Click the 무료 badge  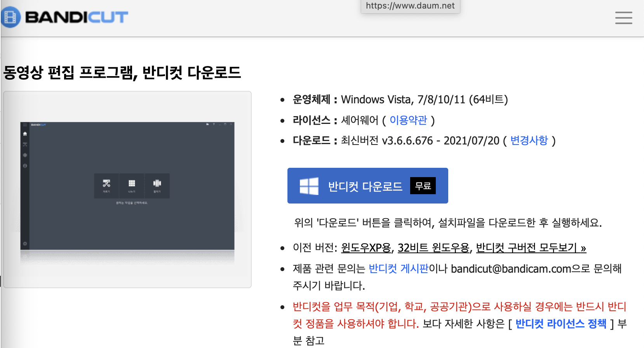423,186
